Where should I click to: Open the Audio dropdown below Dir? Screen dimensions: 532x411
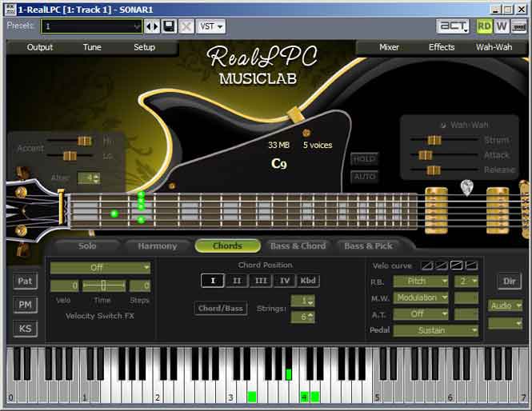click(x=505, y=305)
